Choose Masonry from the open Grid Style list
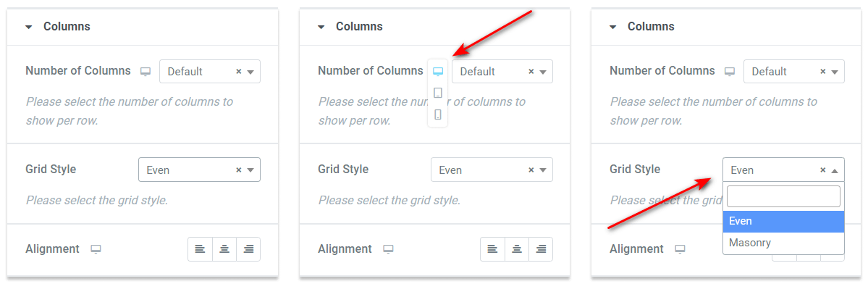The height and width of the screenshot is (284, 868). pos(783,243)
